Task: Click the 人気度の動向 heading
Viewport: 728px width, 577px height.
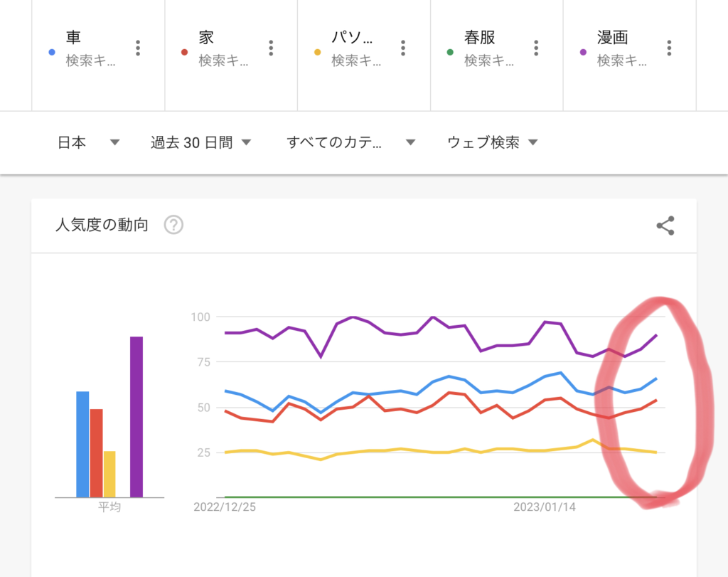Action: coord(102,226)
